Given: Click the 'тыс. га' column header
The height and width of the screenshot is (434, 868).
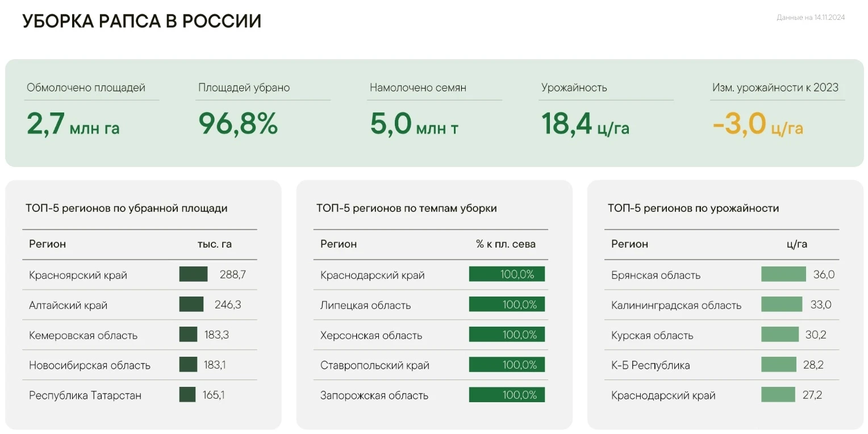Looking at the screenshot, I should point(214,244).
